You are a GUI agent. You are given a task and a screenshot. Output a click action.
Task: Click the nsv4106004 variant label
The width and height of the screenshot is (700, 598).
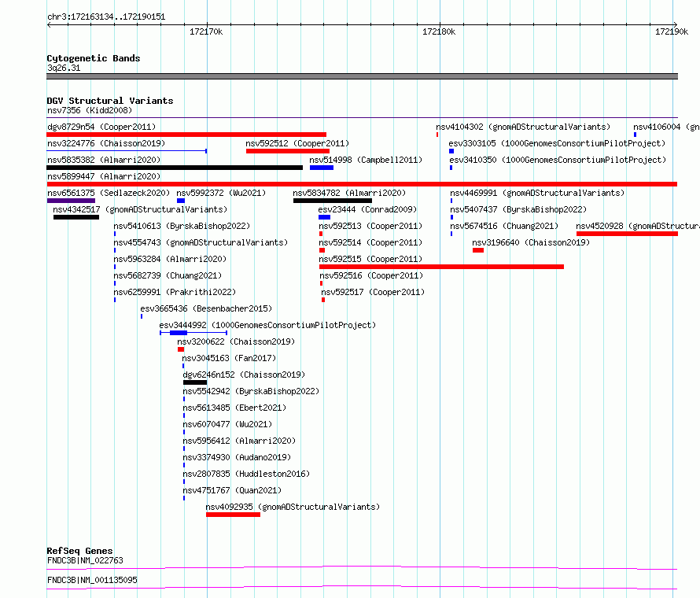666,127
